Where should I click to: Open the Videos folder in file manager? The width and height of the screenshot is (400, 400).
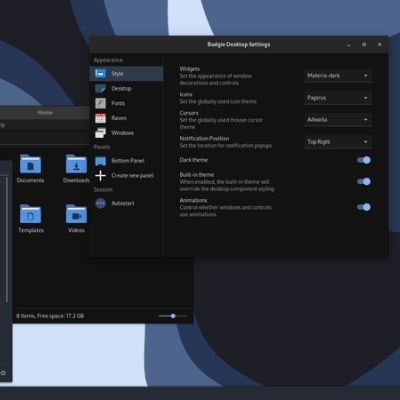point(76,218)
